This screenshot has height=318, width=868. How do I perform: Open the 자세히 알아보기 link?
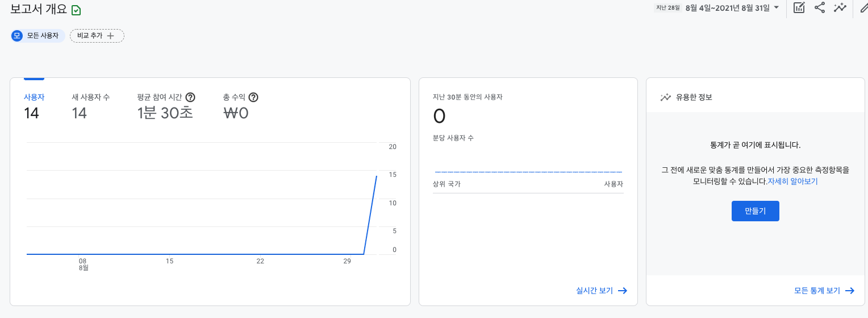pyautogui.click(x=792, y=182)
